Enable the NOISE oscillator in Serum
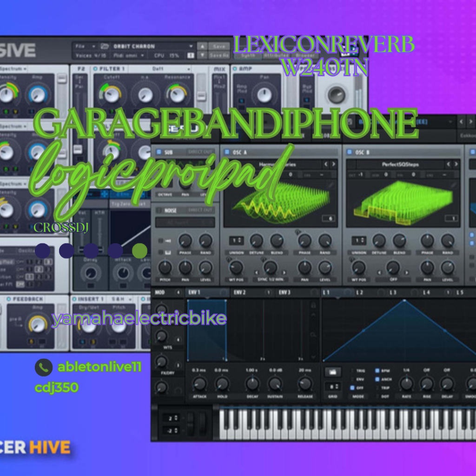 pyautogui.click(x=159, y=210)
